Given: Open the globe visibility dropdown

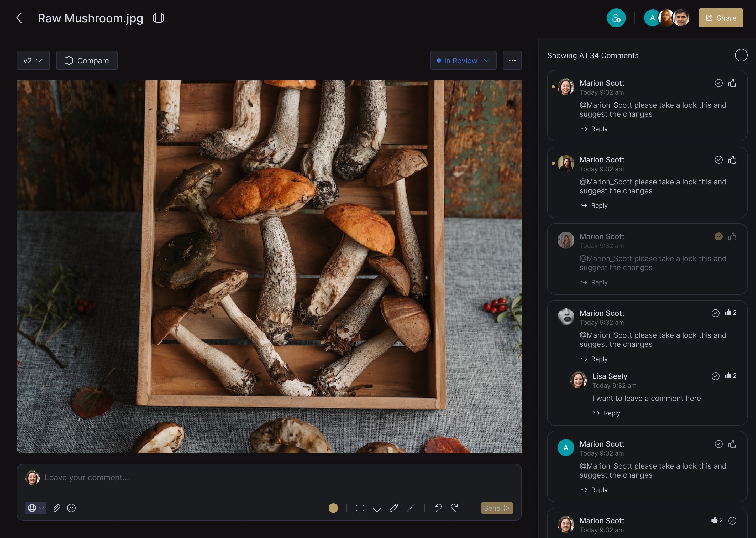Looking at the screenshot, I should pyautogui.click(x=35, y=508).
